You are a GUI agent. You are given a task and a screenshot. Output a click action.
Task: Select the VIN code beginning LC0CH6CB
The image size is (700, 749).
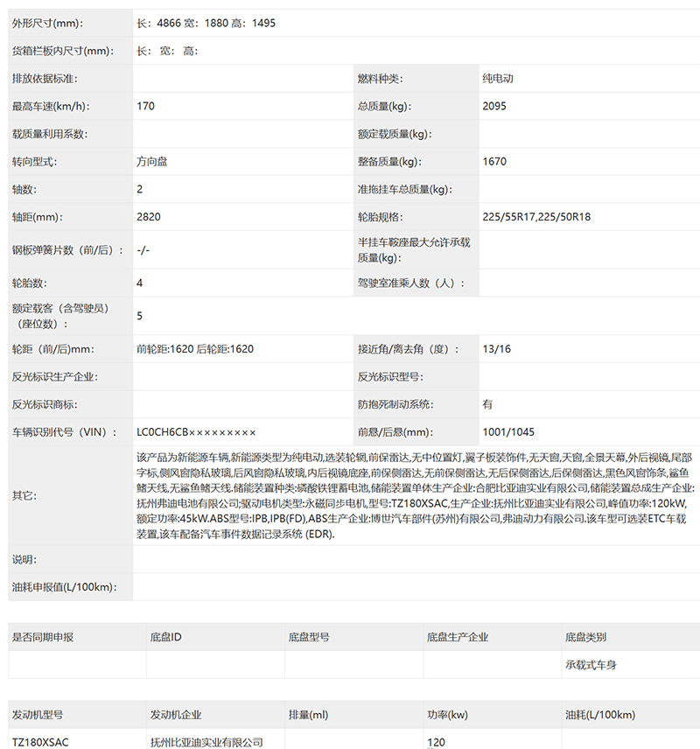coord(196,432)
